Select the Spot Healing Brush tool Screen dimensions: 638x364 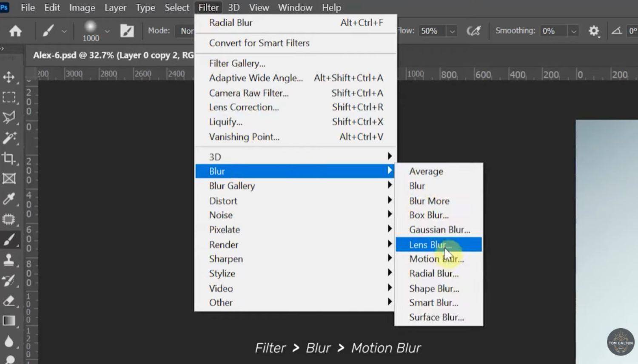point(9,219)
